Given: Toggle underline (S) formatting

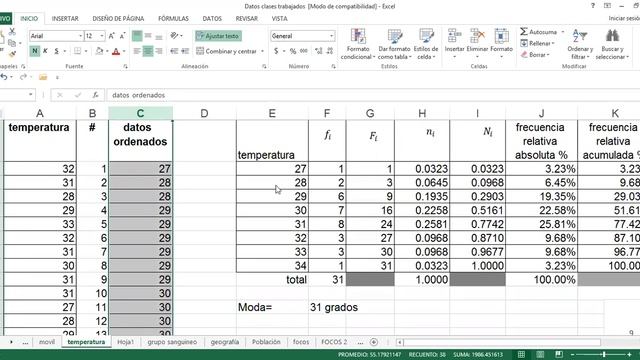Looking at the screenshot, I should click(56, 51).
